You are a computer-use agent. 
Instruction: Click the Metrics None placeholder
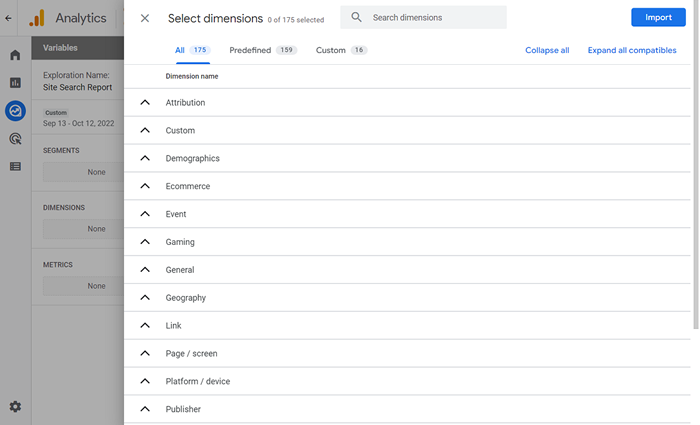[x=83, y=286]
